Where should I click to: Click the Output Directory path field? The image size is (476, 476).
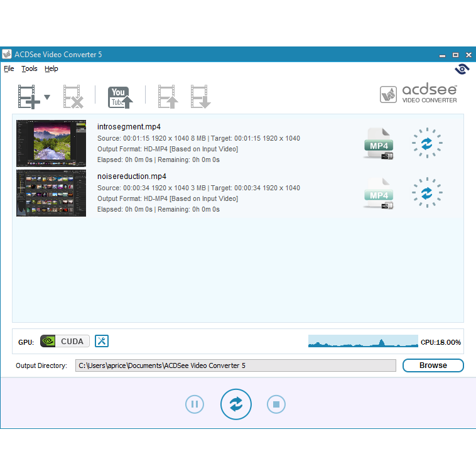[x=235, y=365]
